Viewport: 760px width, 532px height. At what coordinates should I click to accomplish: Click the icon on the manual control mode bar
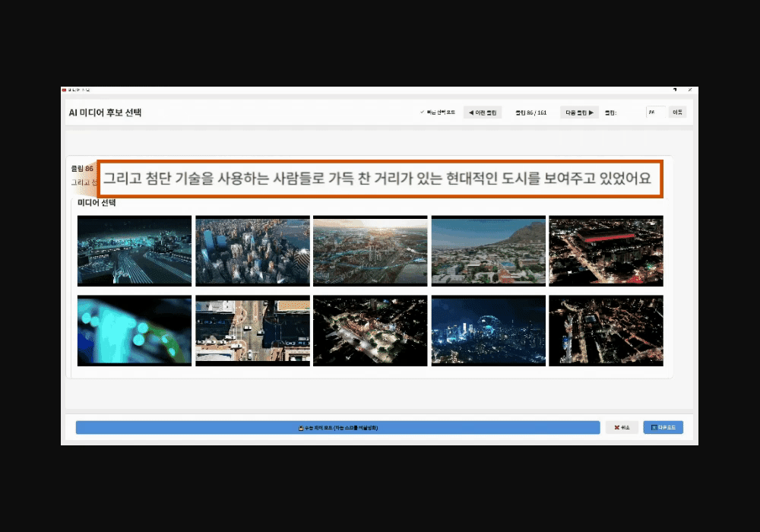click(x=299, y=427)
